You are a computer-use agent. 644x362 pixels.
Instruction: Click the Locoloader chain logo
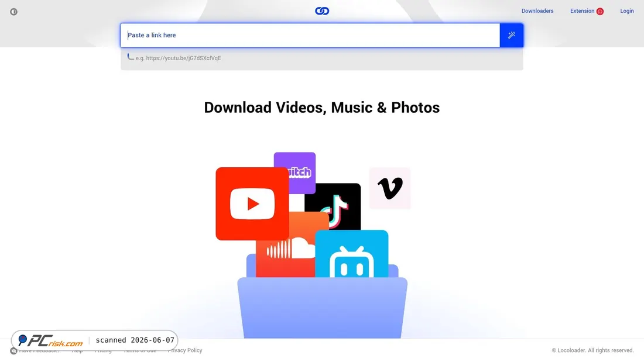[x=322, y=11]
